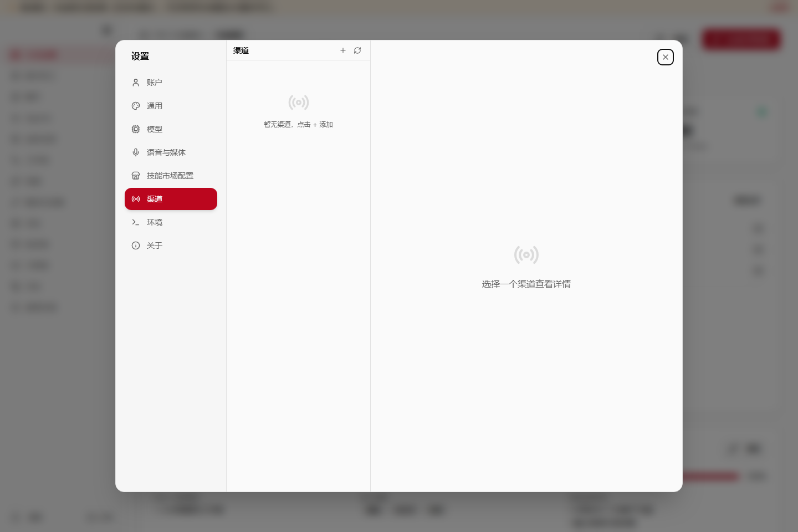The height and width of the screenshot is (532, 798).
Task: Click the 暂无渠道，点击 + 添加 hint text
Action: click(x=298, y=125)
